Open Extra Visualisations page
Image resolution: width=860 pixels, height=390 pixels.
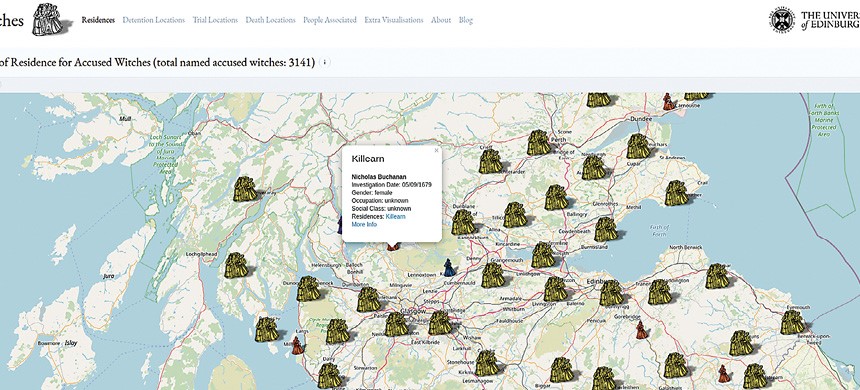[394, 20]
